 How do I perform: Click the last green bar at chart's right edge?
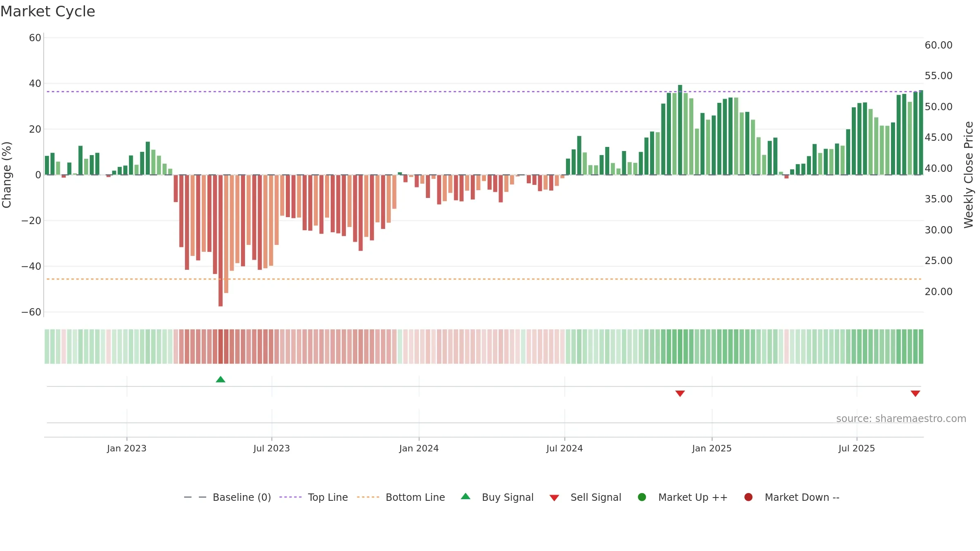click(921, 133)
